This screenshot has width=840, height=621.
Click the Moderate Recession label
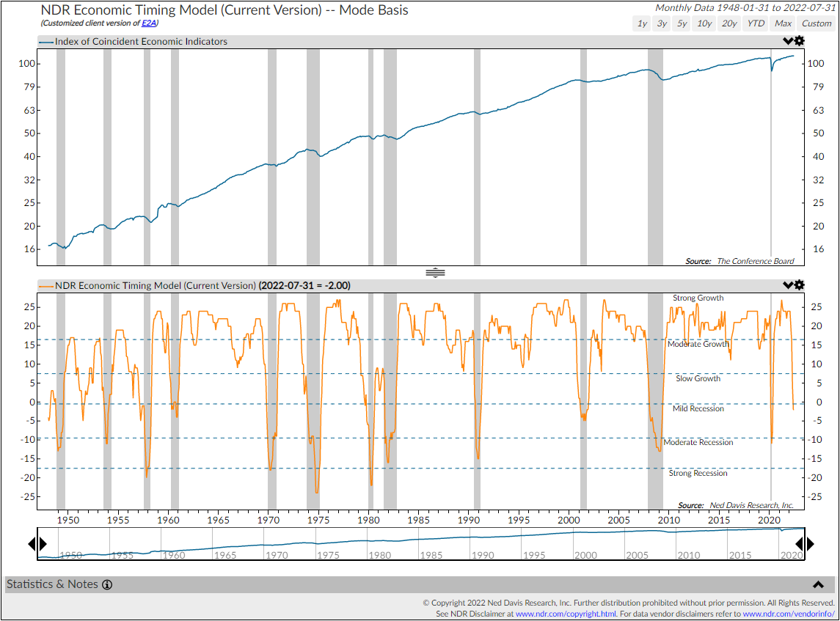(x=698, y=442)
